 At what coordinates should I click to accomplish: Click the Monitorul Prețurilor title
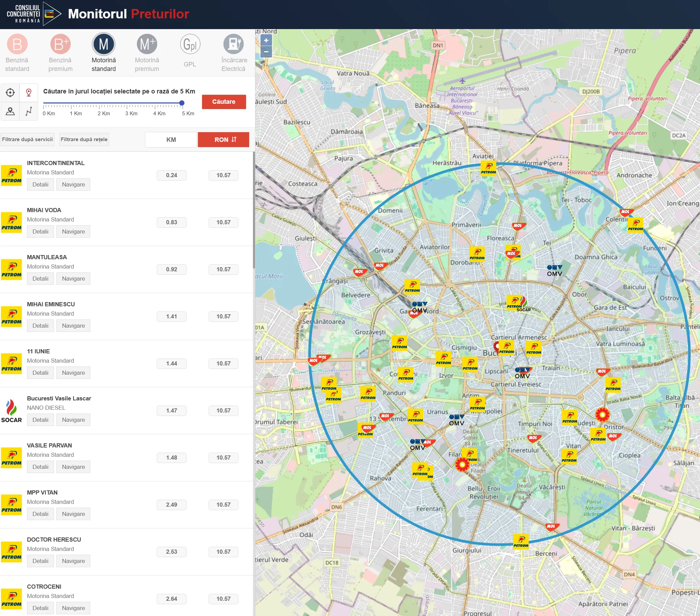coord(129,14)
